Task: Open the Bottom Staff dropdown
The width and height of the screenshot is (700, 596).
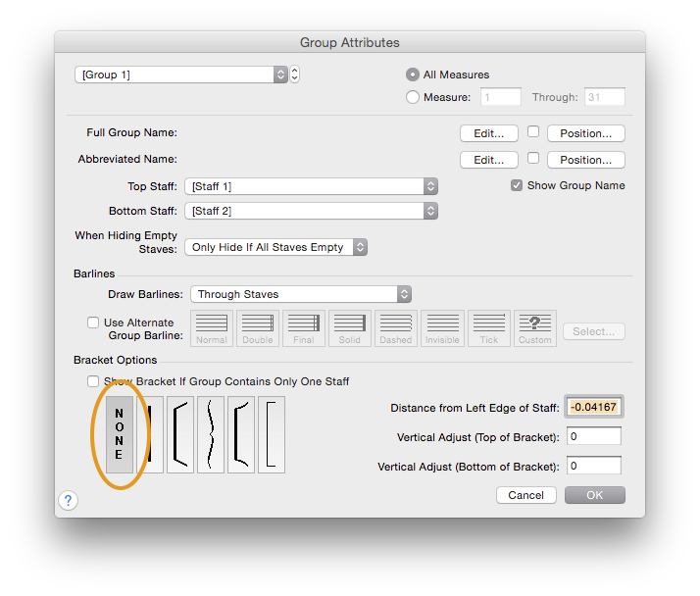Action: pyautogui.click(x=311, y=211)
